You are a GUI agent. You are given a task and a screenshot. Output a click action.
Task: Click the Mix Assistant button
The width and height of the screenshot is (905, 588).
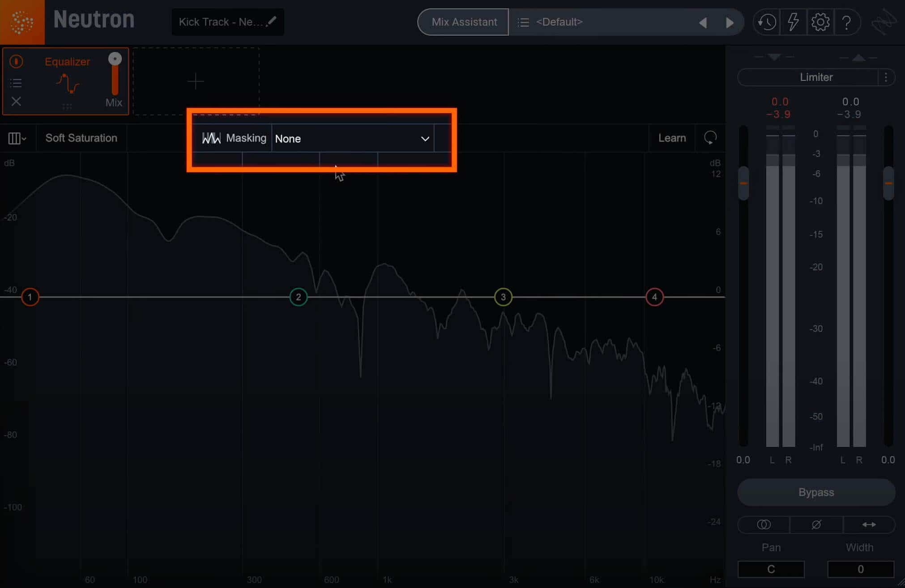464,22
